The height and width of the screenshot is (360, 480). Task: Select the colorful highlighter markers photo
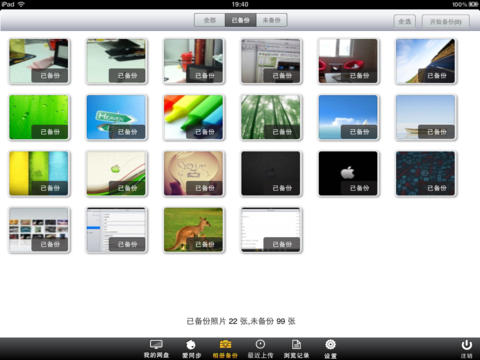193,117
